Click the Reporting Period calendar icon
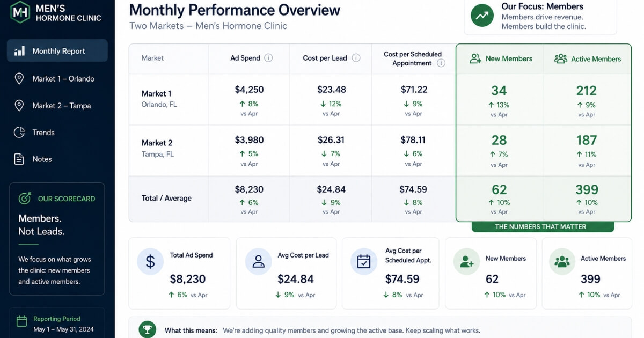644x338 pixels. [21, 321]
